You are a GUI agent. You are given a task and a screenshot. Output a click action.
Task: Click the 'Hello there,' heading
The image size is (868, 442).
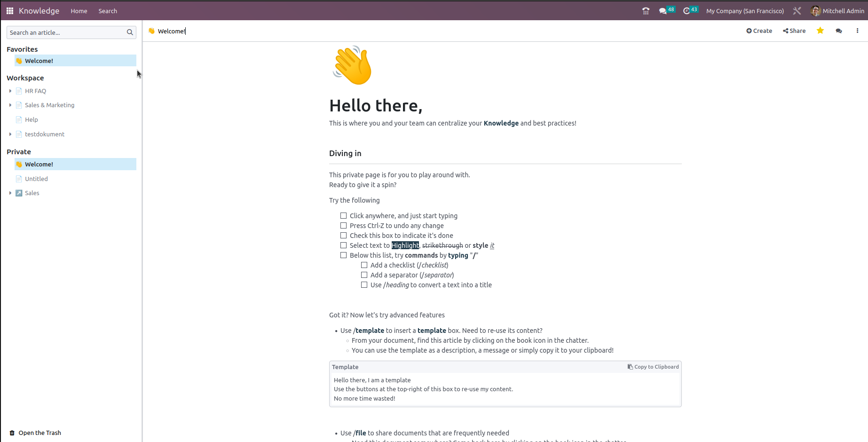point(376,106)
